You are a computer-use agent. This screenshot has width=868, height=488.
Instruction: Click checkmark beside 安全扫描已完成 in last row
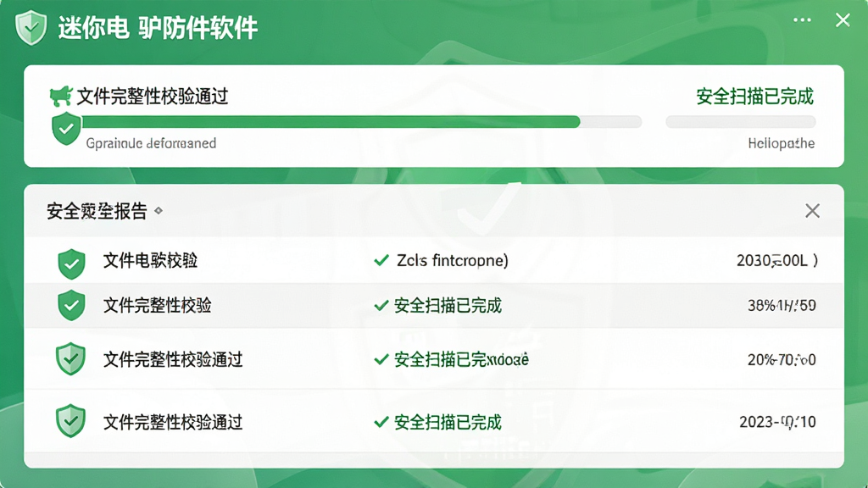(381, 422)
